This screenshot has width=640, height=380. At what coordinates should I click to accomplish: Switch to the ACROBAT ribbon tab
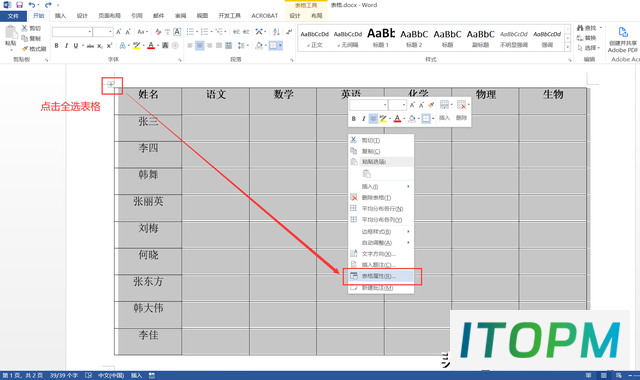pyautogui.click(x=264, y=16)
